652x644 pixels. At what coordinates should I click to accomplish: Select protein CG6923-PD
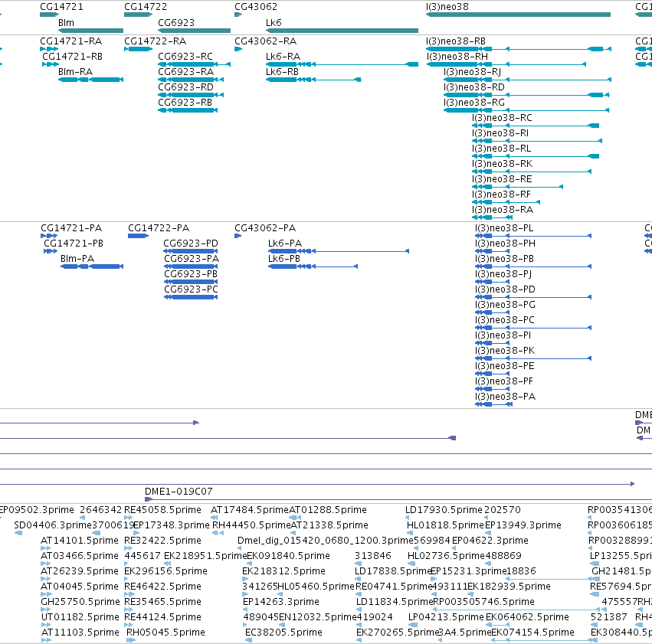tap(191, 251)
